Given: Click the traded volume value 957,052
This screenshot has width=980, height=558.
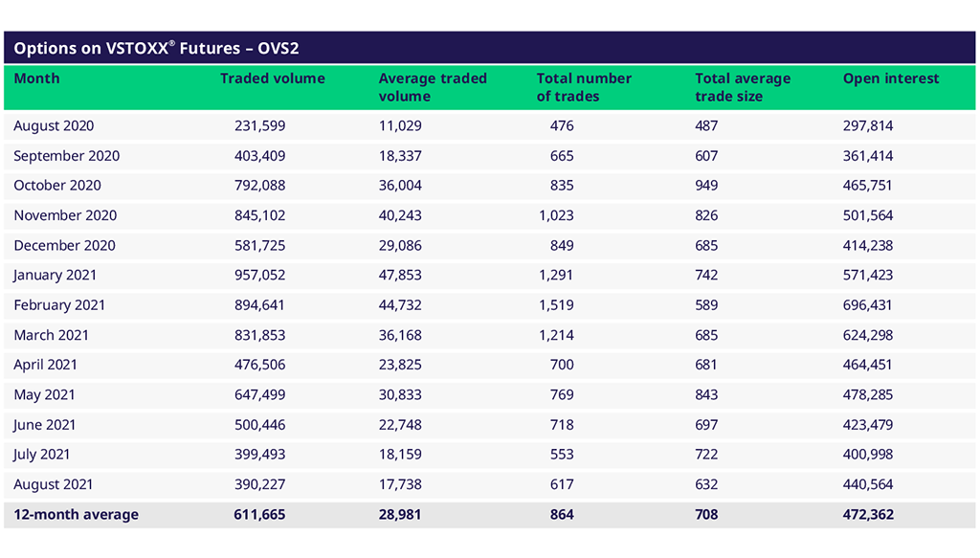Looking at the screenshot, I should point(259,275).
